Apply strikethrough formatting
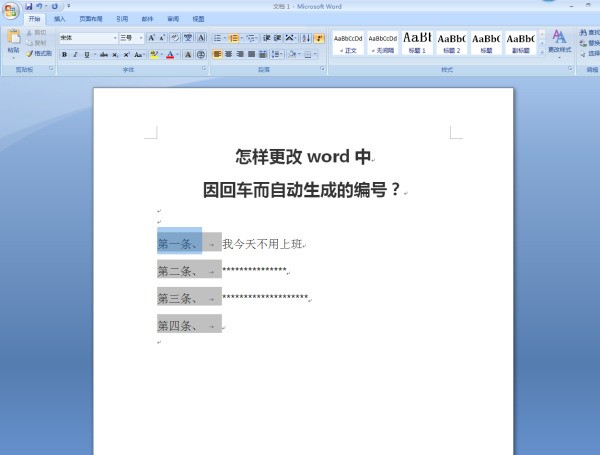Image resolution: width=600 pixels, height=455 pixels. (x=104, y=55)
